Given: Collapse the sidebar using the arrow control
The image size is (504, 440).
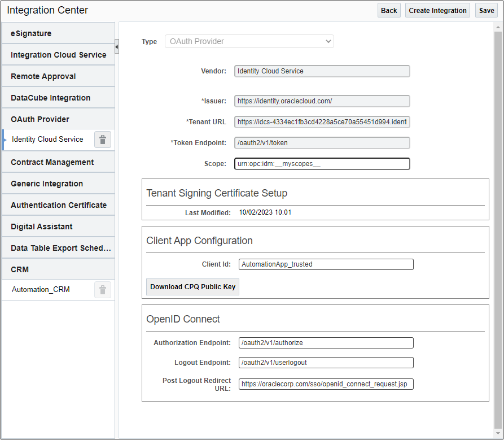Looking at the screenshot, I should coord(117,47).
